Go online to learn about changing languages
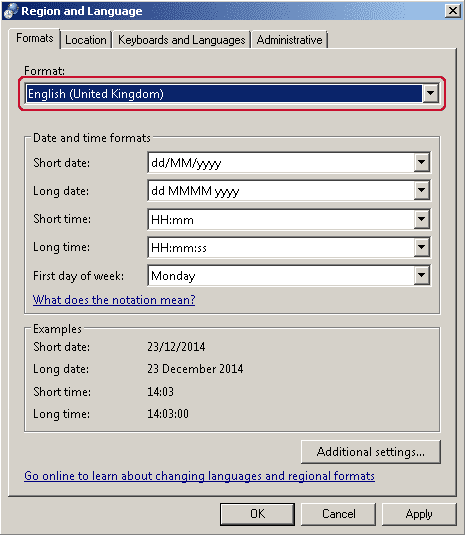Image resolution: width=465 pixels, height=535 pixels. [200, 476]
